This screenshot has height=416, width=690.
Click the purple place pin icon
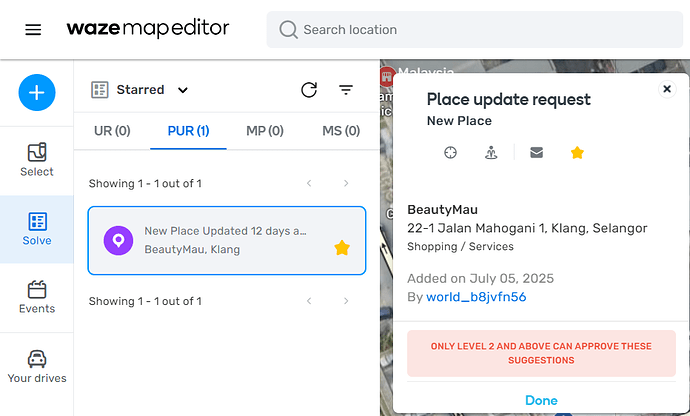tap(118, 240)
